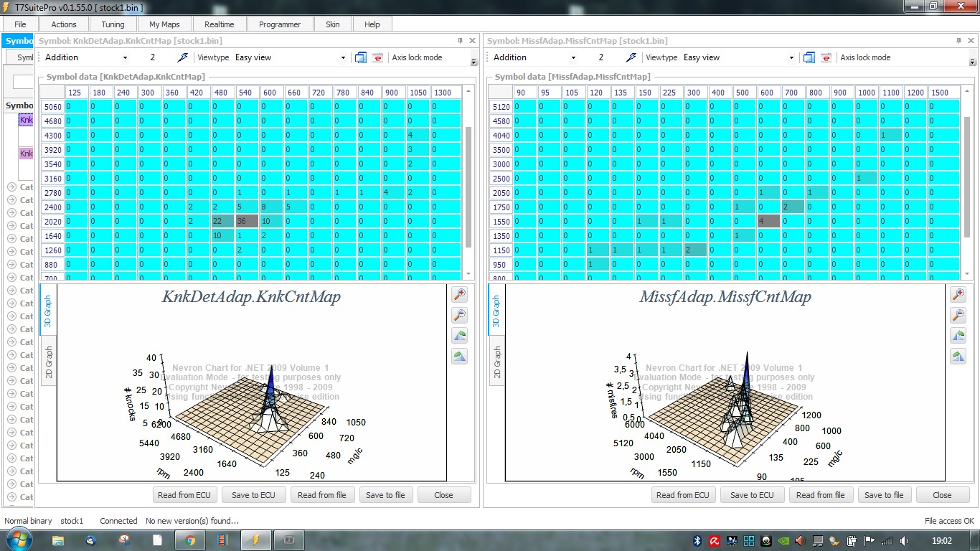Click the red arrow icon in KnkCntMap toolbar
Viewport: 980px width, 551px height.
[x=378, y=57]
